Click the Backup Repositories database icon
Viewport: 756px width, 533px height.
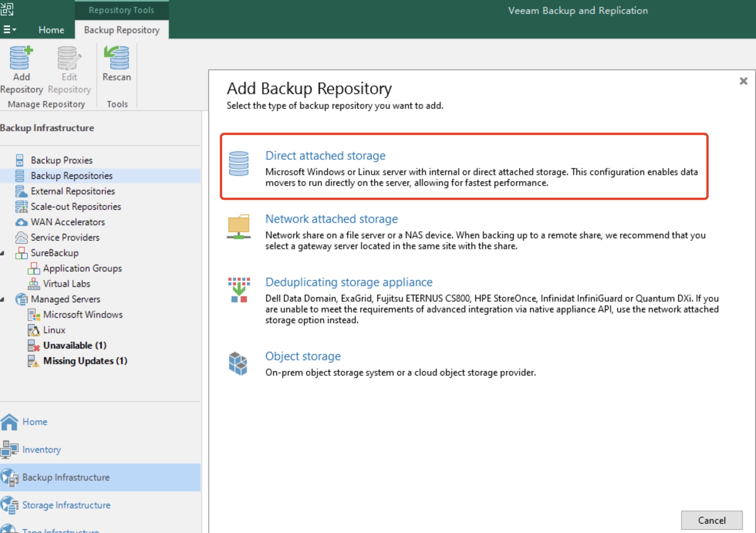tap(20, 175)
